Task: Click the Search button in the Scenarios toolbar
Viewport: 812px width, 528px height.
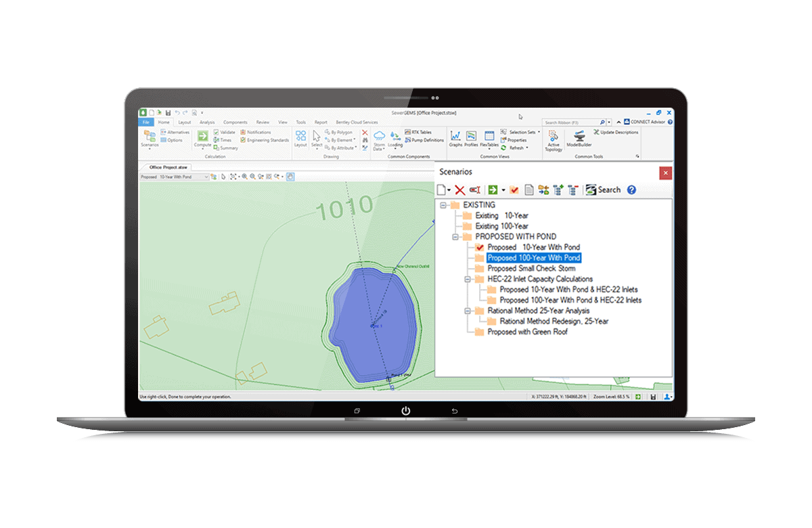Action: pos(606,190)
